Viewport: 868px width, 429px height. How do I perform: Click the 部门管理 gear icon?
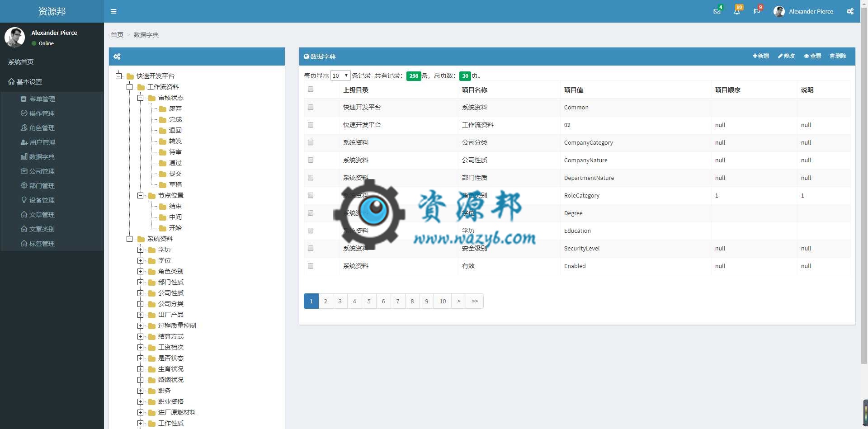click(24, 185)
